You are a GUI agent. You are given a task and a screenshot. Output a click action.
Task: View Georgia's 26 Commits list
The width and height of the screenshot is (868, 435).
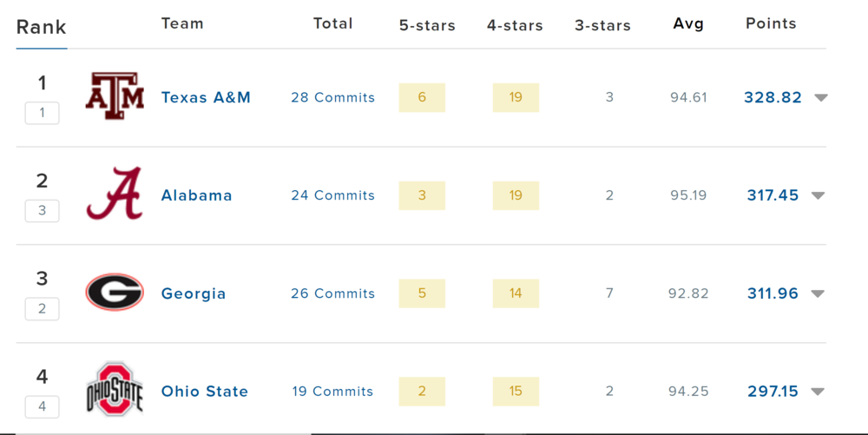click(333, 293)
